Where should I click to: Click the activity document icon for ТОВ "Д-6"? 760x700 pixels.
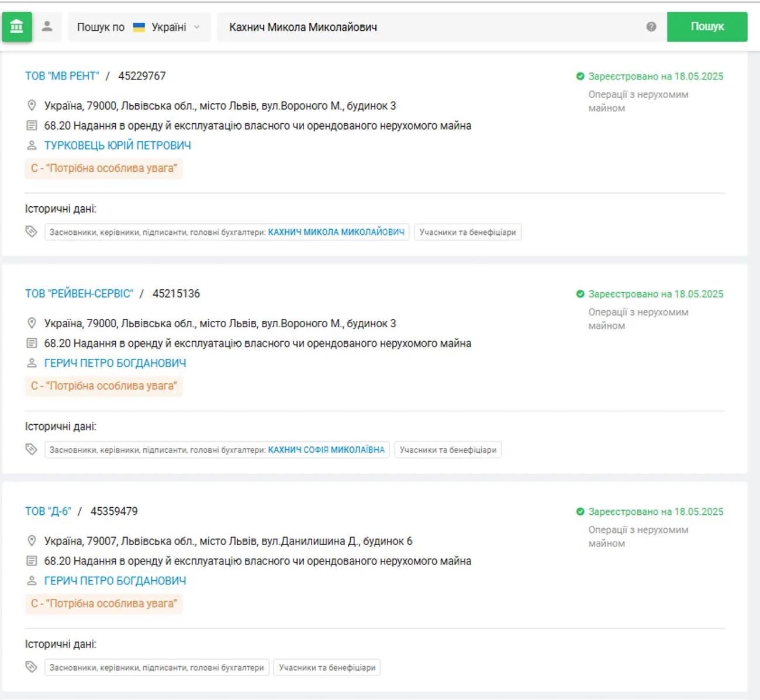32,562
